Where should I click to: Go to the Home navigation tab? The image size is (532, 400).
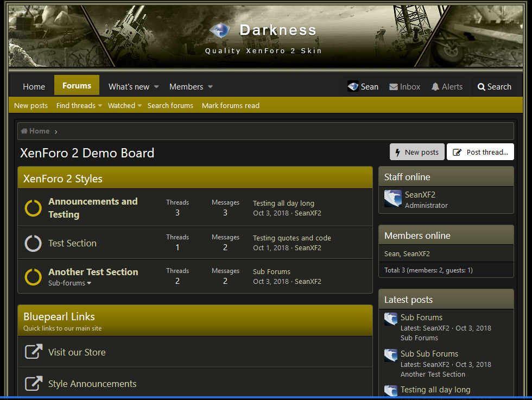point(34,87)
